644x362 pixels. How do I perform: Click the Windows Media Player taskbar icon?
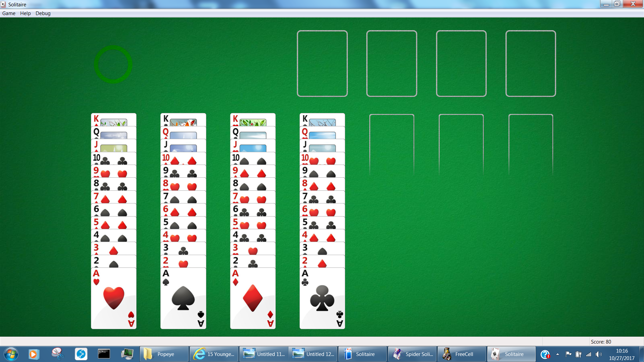point(33,354)
